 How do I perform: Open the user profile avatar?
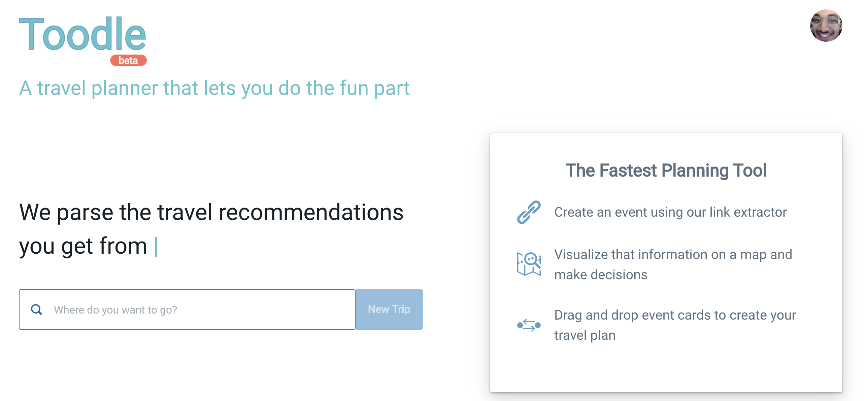pyautogui.click(x=826, y=25)
